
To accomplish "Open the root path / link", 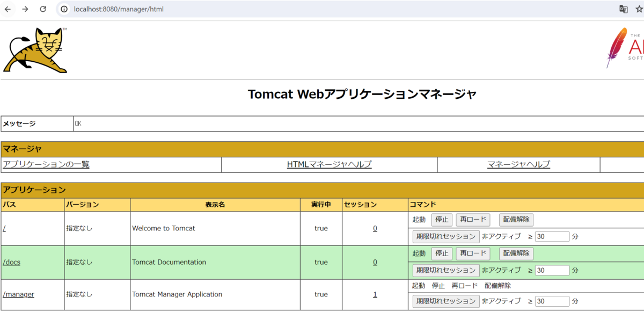I will [x=4, y=228].
